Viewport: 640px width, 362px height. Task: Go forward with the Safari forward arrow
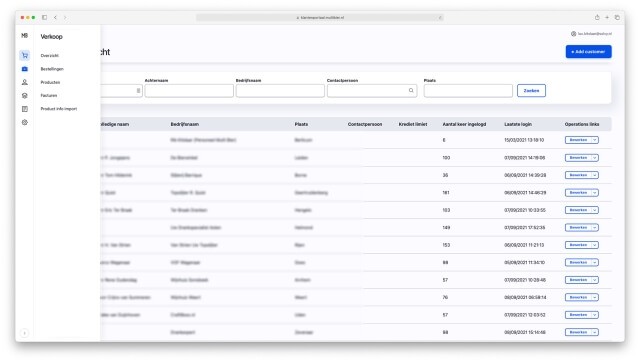65,18
